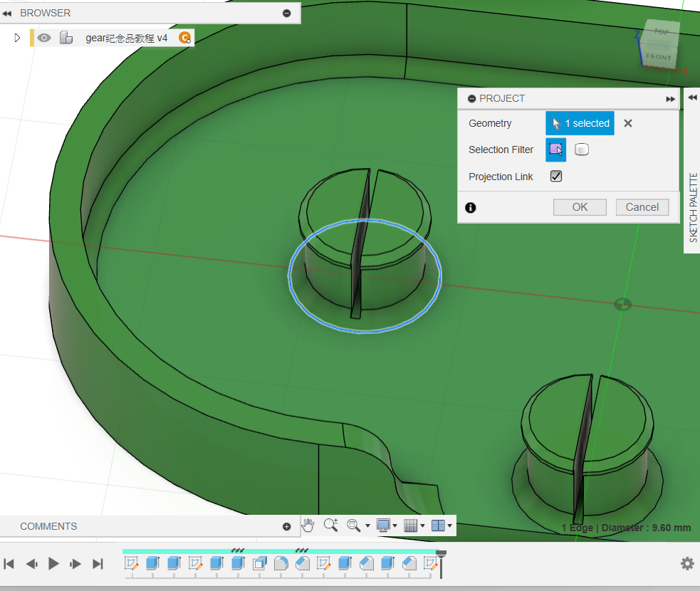
Task: Click the info icon in Project dialog
Action: [x=470, y=208]
